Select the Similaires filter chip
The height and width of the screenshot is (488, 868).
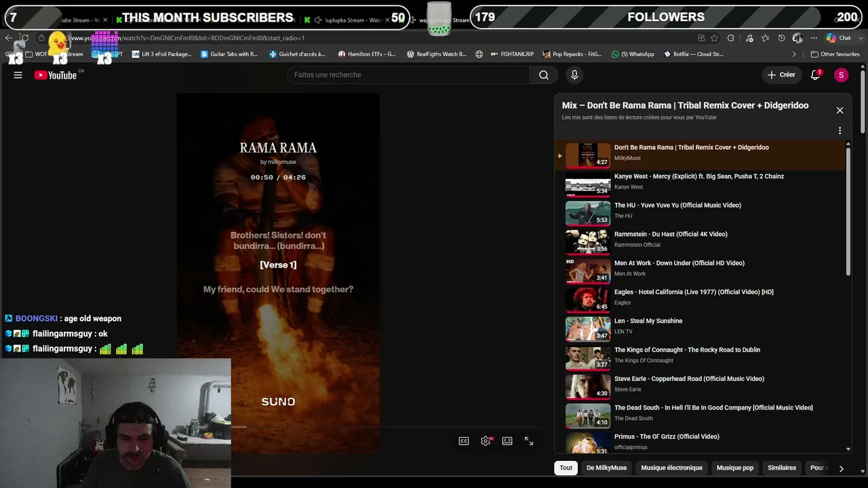782,468
